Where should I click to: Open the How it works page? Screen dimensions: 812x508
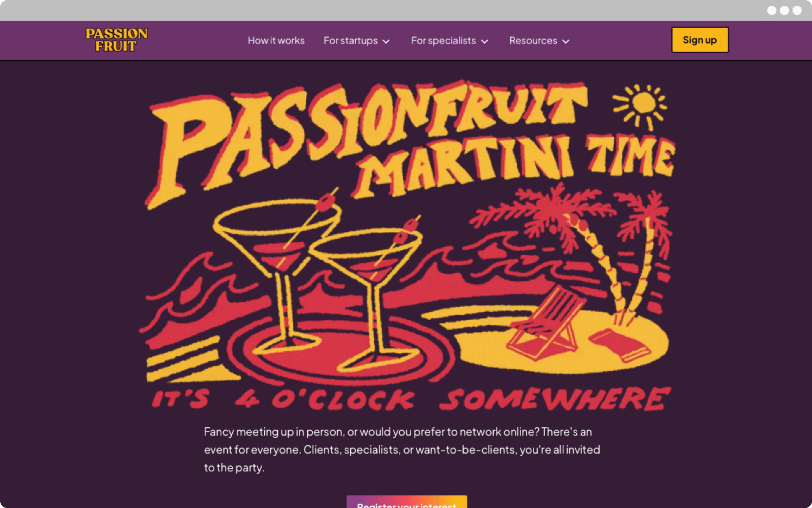276,41
